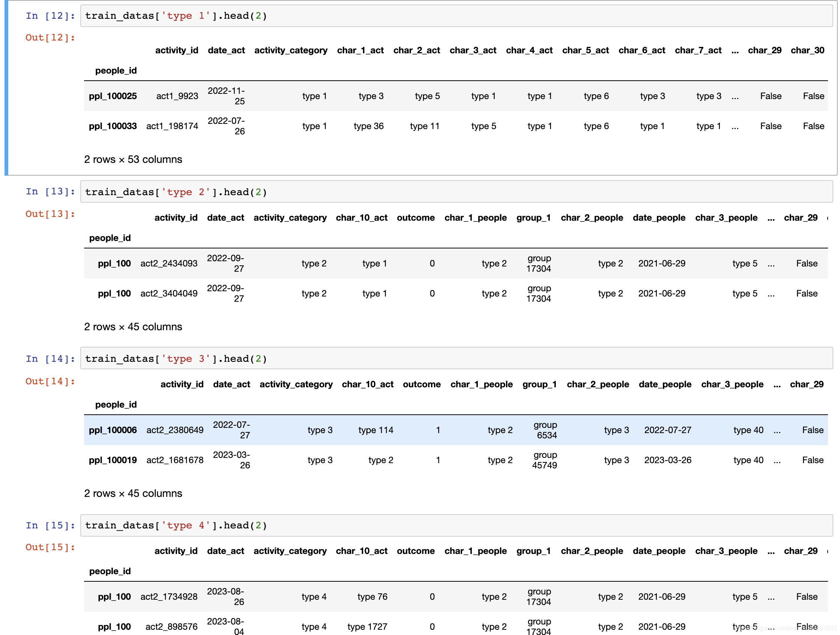
Task: Click the ppl_100025 row index
Action: 113,96
